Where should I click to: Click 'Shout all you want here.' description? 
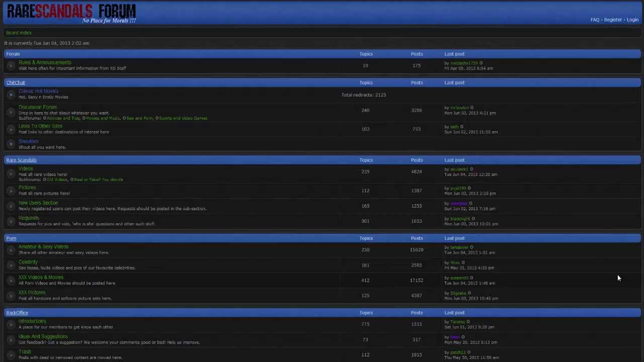(x=42, y=147)
